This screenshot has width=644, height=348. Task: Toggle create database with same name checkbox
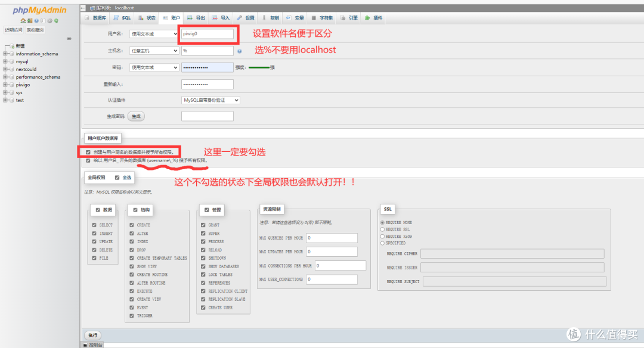click(x=88, y=153)
